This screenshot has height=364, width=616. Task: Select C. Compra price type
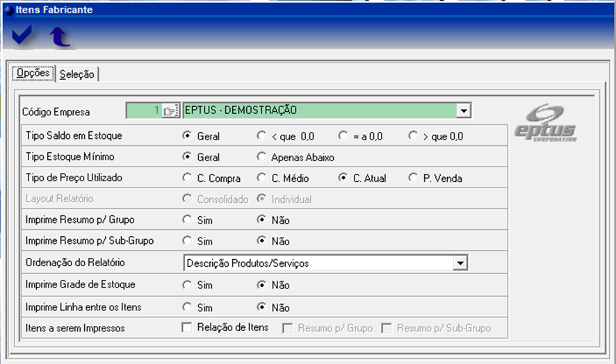(186, 178)
